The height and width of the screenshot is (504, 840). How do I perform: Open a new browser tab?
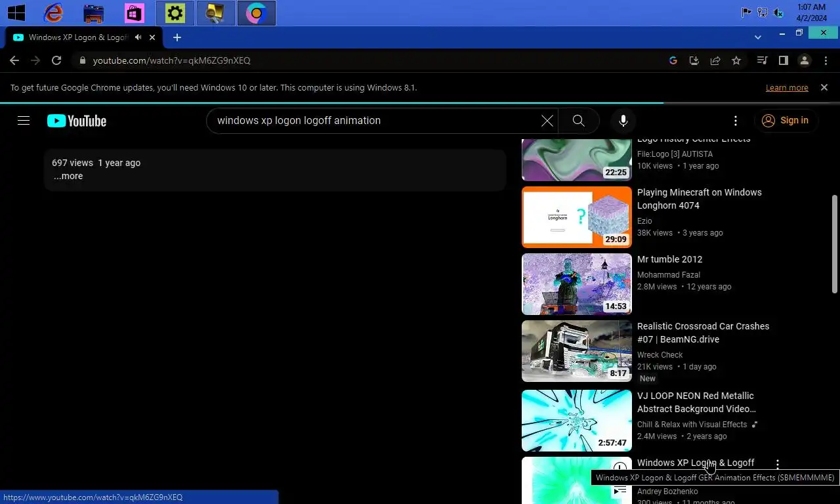[x=177, y=37]
